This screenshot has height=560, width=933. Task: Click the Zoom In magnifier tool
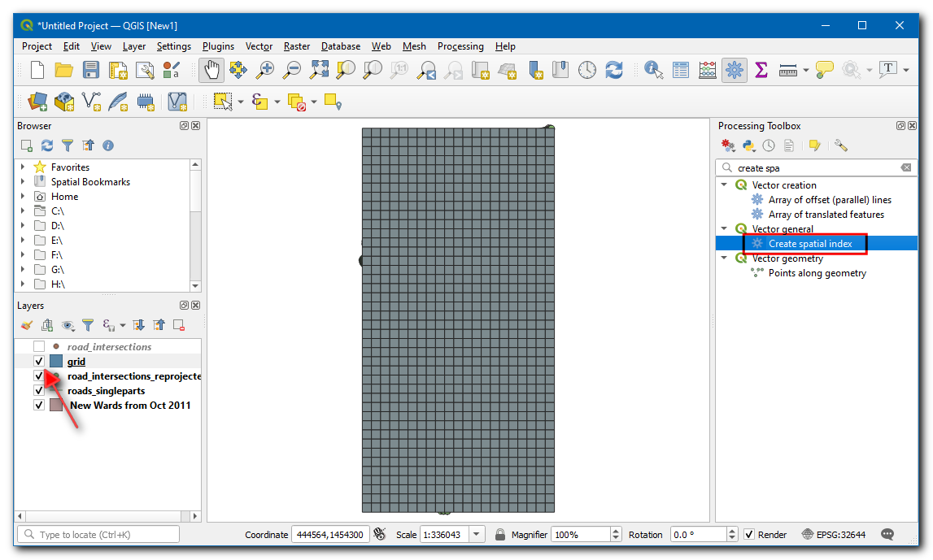click(x=264, y=71)
